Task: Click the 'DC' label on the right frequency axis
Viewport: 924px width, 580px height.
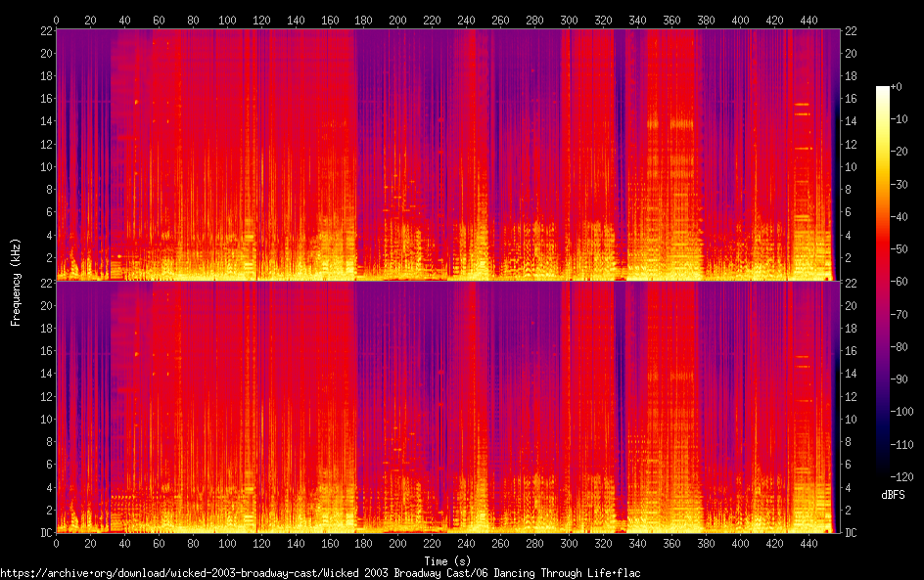Action: tap(851, 533)
